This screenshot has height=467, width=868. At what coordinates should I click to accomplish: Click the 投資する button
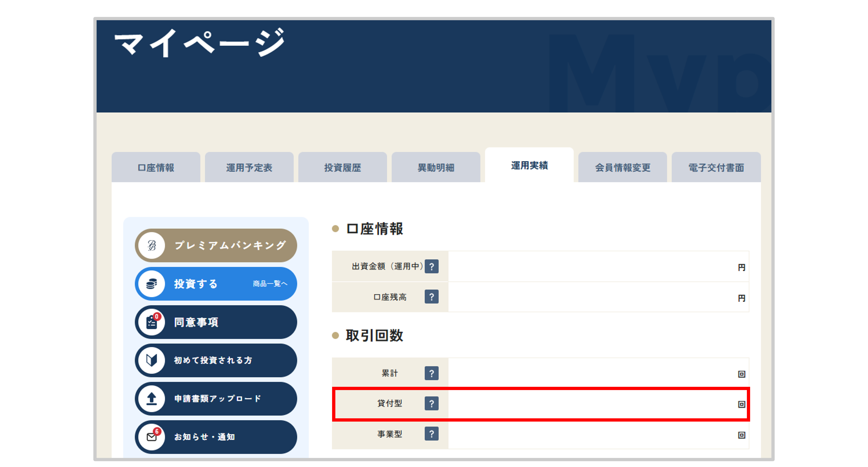pos(216,284)
